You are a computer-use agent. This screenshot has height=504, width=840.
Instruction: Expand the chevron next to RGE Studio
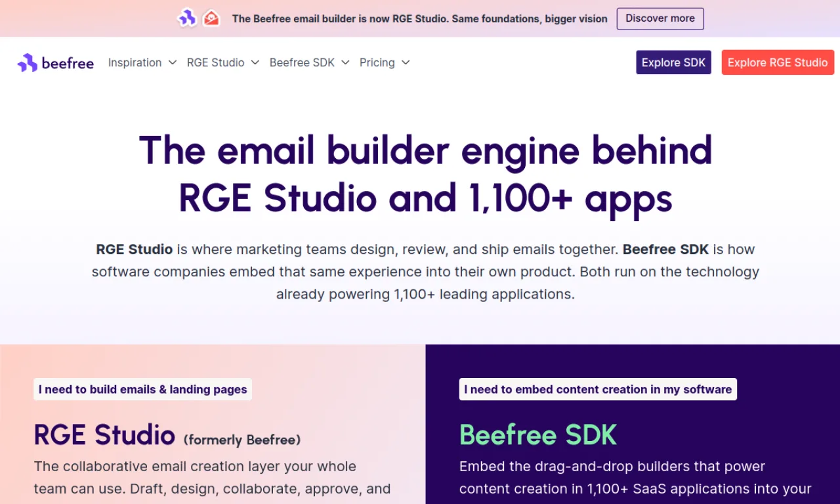pyautogui.click(x=255, y=62)
